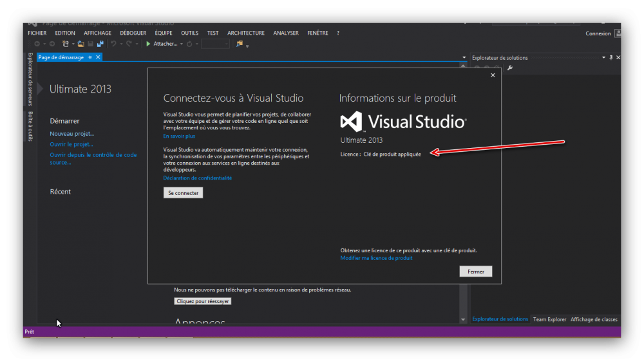
Task: Switch to the Explorateur de solutions bottom tab
Action: tap(500, 319)
